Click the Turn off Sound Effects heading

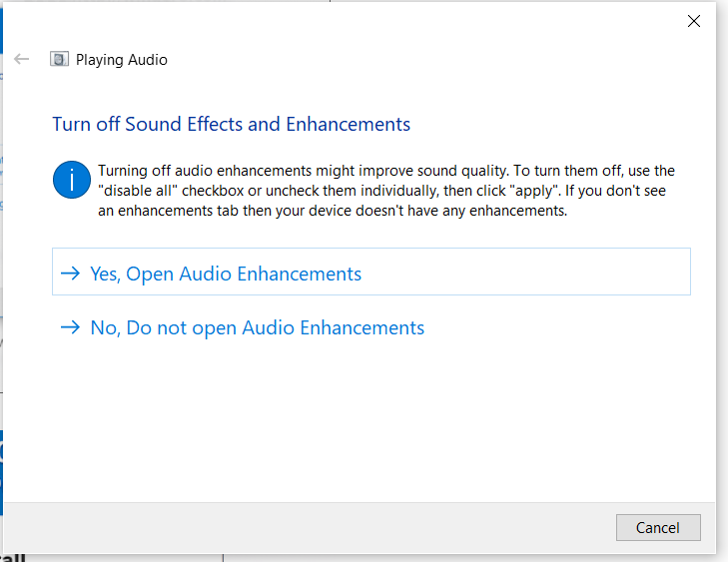[x=231, y=125]
